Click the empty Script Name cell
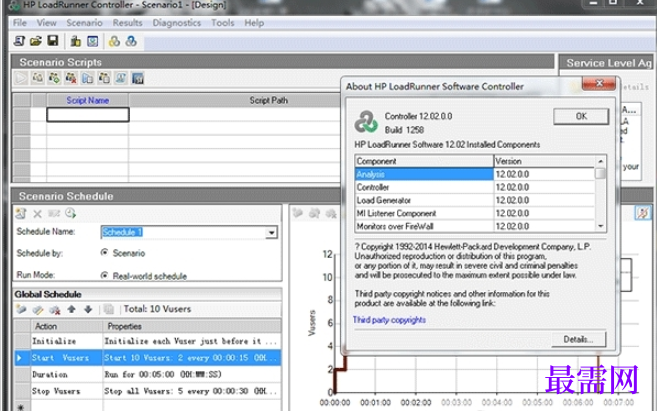657x411 pixels. [x=88, y=115]
